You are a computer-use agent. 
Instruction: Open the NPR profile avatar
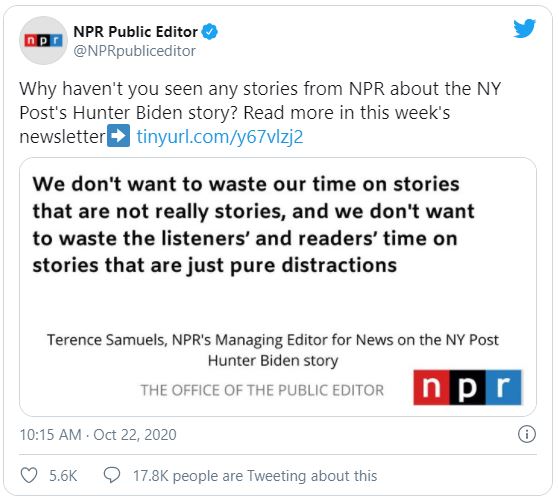(43, 40)
